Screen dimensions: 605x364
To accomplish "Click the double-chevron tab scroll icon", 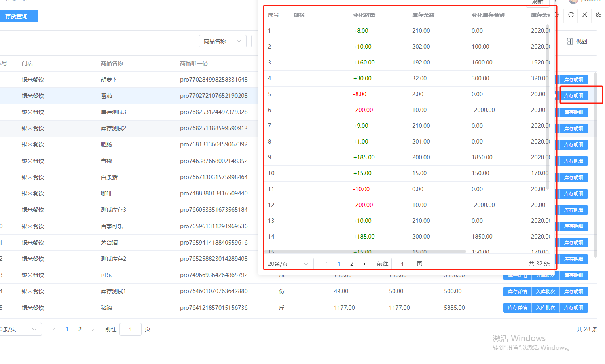I will [x=558, y=15].
